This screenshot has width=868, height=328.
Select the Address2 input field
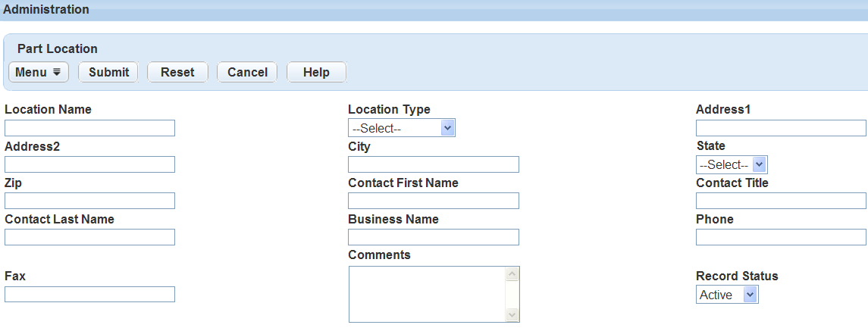(x=89, y=164)
